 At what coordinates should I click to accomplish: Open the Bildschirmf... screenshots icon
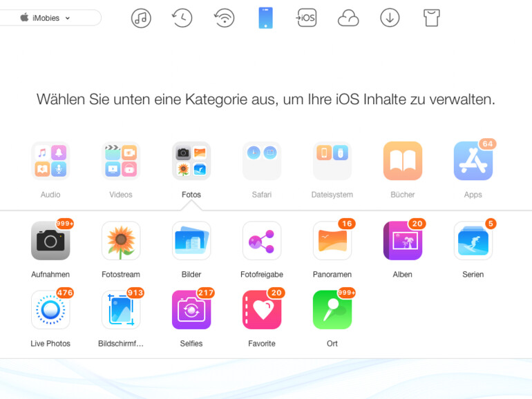pyautogui.click(x=121, y=310)
